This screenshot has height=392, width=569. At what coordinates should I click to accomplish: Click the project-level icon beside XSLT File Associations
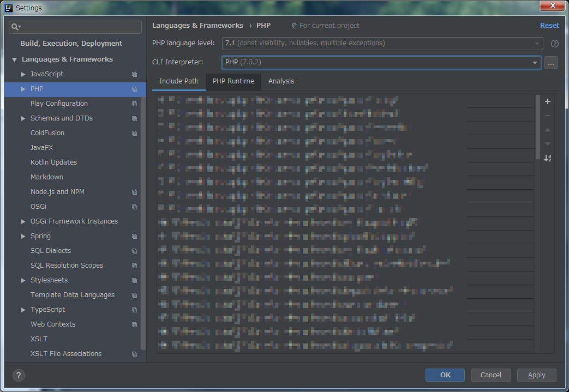[134, 354]
